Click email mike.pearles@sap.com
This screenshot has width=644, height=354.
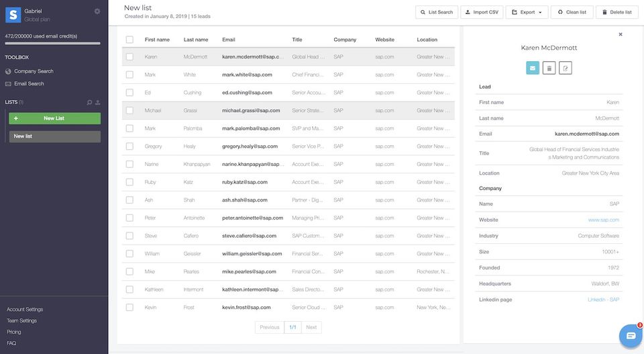tap(250, 272)
